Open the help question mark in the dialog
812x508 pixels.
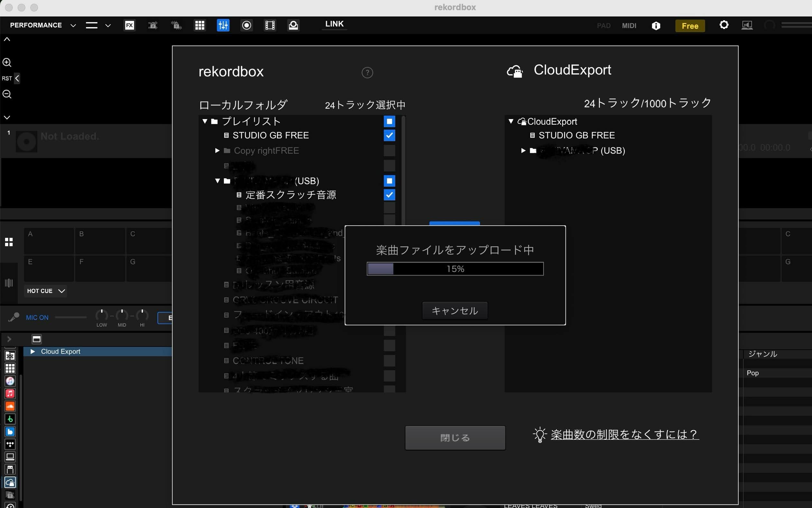tap(367, 72)
